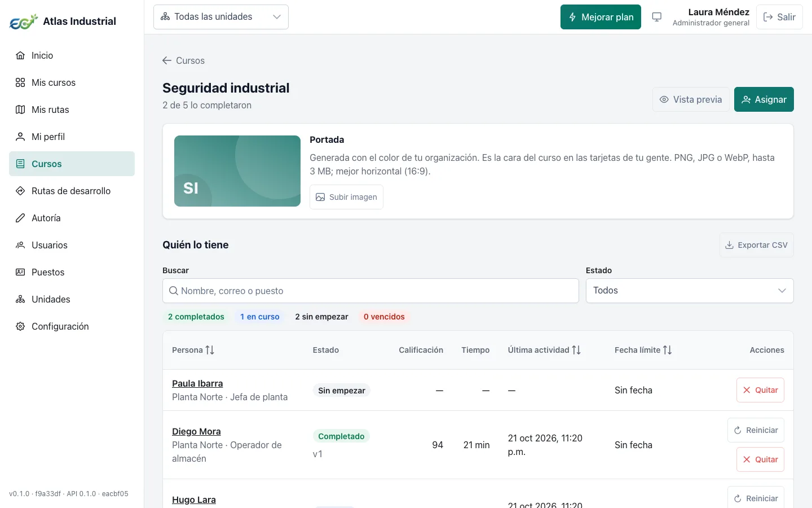This screenshot has width=812, height=508.
Task: Open the Estado filter dropdown
Action: click(x=690, y=291)
